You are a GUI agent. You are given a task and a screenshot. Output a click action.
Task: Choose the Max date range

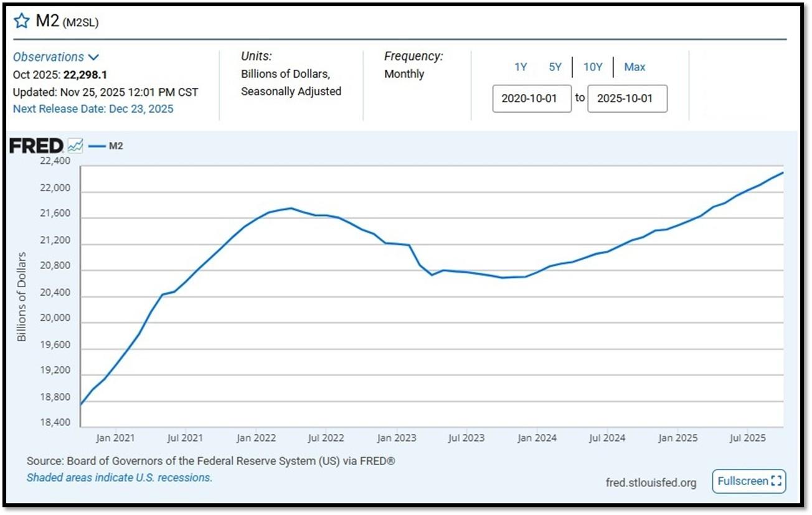coord(635,67)
